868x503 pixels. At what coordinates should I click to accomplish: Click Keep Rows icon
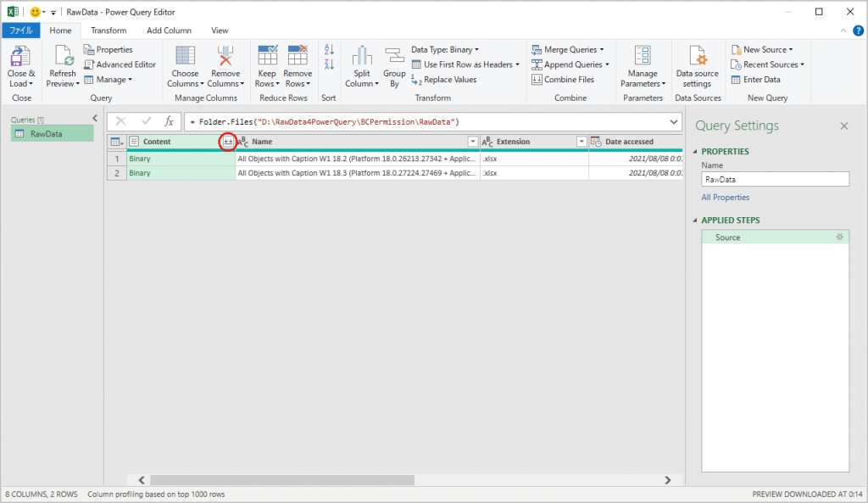(267, 56)
